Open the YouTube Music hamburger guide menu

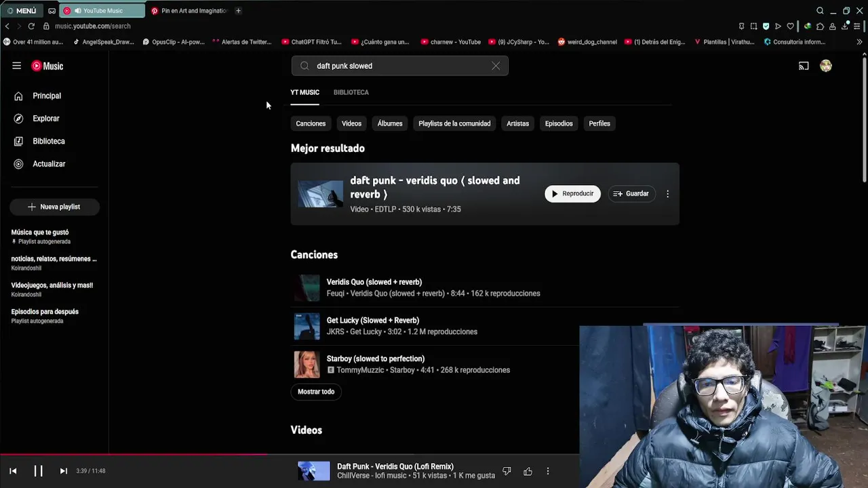pyautogui.click(x=16, y=66)
